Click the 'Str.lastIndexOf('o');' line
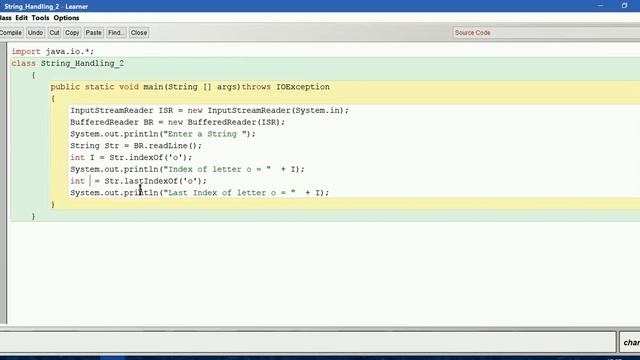This screenshot has width=640, height=360. click(138, 181)
